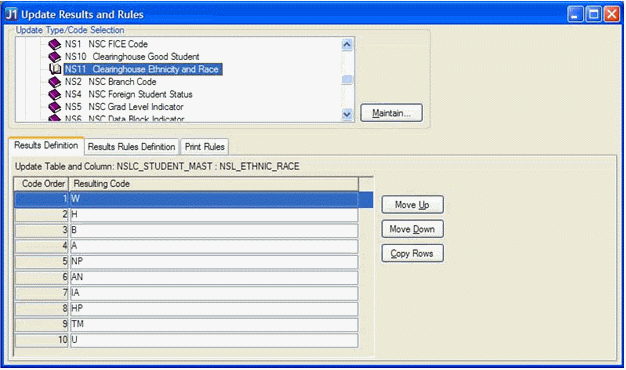
Task: Select NS10 Clearinghouse Good Student entry
Action: (x=132, y=57)
